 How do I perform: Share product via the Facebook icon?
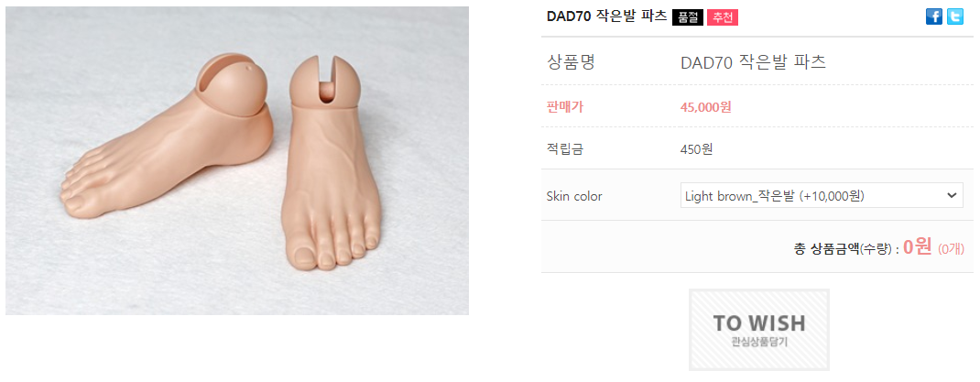coord(934,16)
